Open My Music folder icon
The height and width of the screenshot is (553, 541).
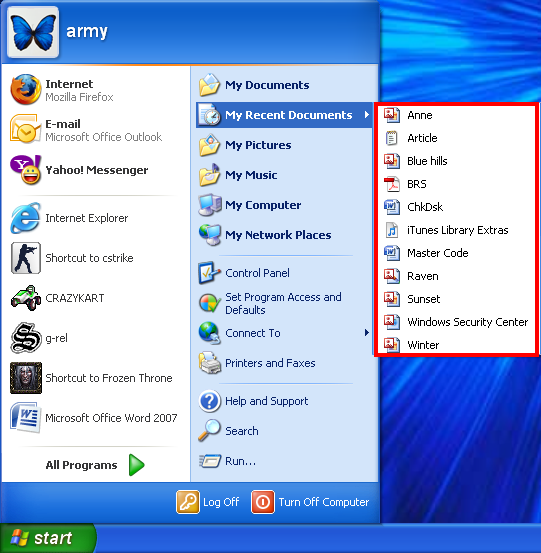pos(209,175)
